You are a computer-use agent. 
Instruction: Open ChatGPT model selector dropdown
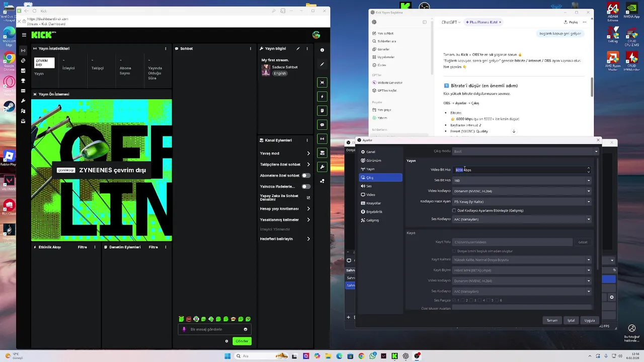[451, 22]
